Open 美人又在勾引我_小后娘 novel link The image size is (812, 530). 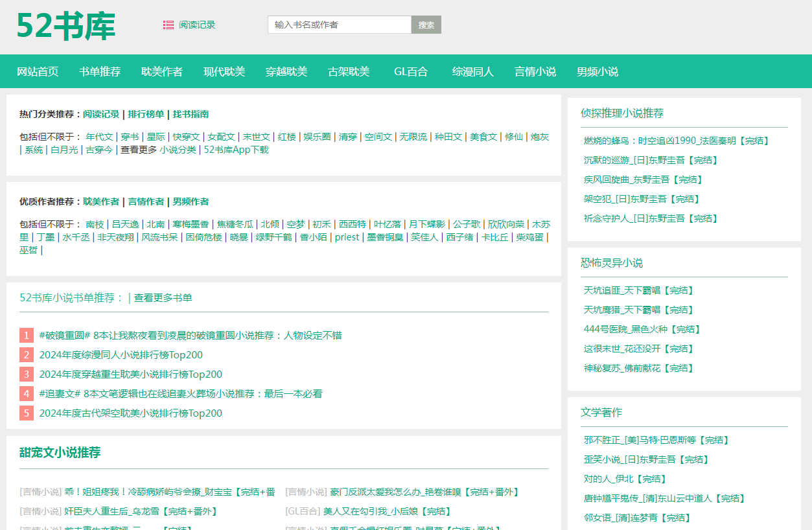click(x=387, y=511)
